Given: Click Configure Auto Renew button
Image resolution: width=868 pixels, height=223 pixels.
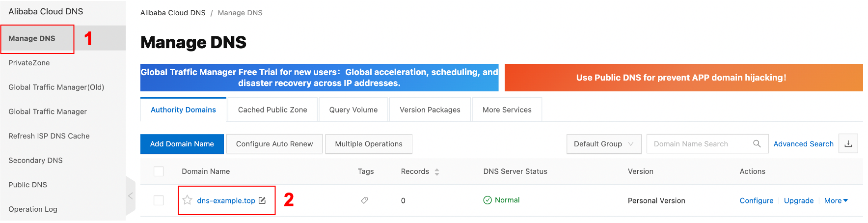Looking at the screenshot, I should tap(274, 144).
